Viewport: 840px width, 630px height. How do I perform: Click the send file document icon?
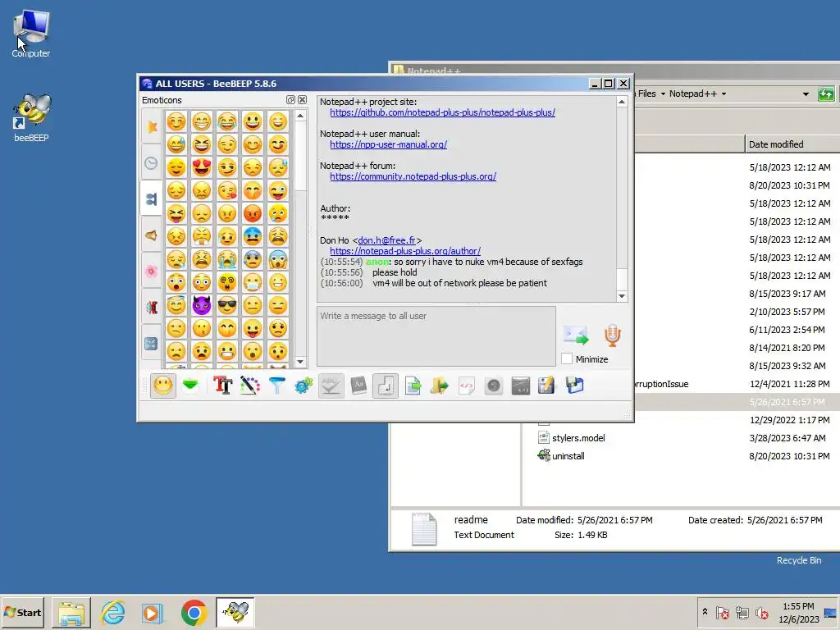coord(413,386)
